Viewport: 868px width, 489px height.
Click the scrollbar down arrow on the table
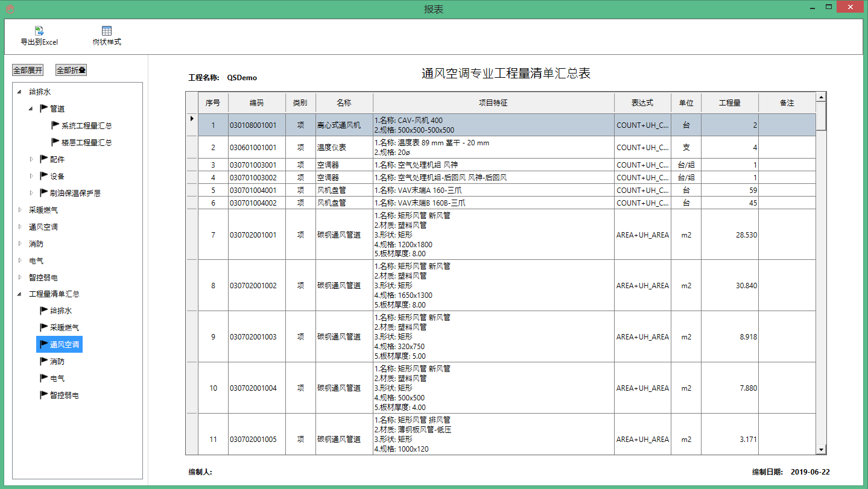[x=821, y=449]
